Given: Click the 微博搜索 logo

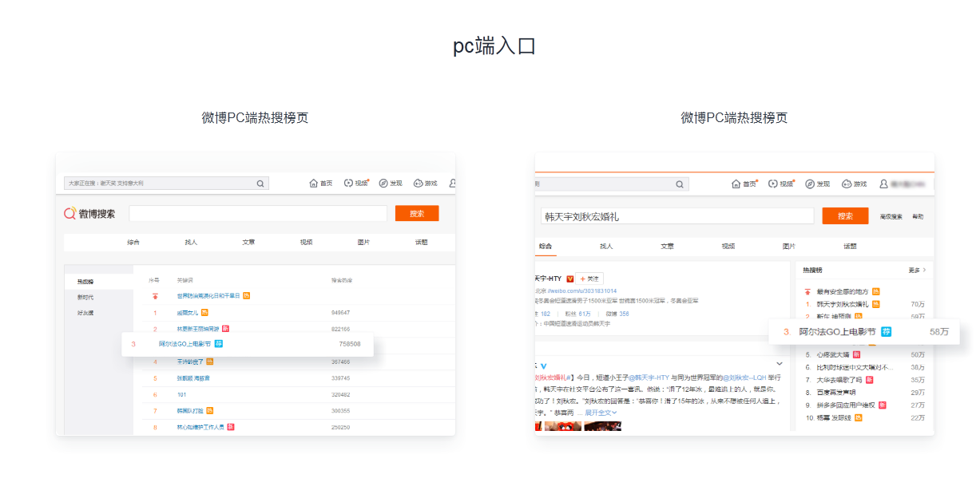Looking at the screenshot, I should [x=90, y=213].
